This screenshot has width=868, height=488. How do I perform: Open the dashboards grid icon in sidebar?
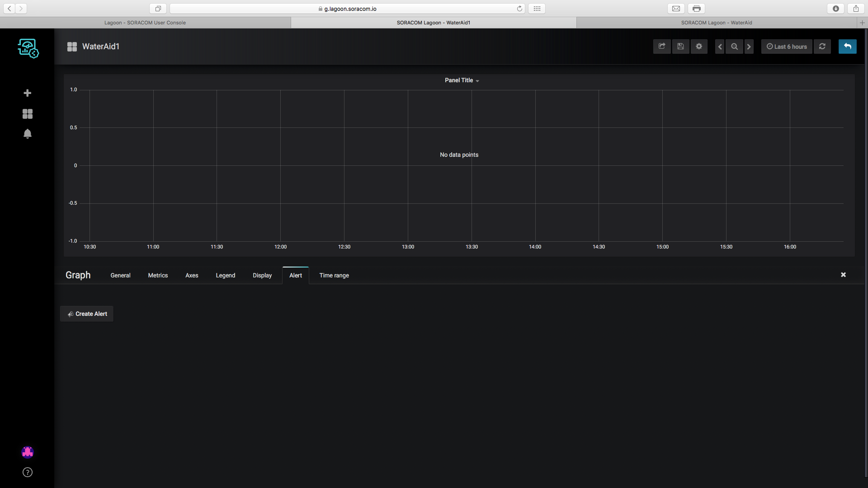click(x=28, y=114)
